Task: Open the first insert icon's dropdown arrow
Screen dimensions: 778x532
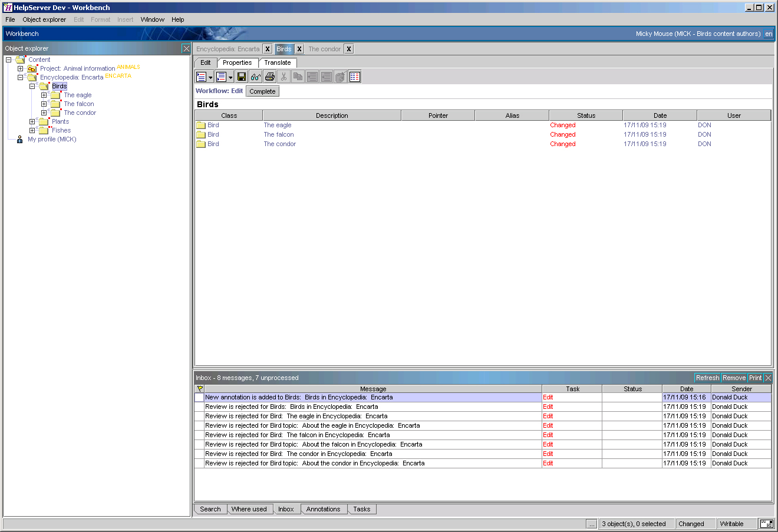Action: point(210,77)
